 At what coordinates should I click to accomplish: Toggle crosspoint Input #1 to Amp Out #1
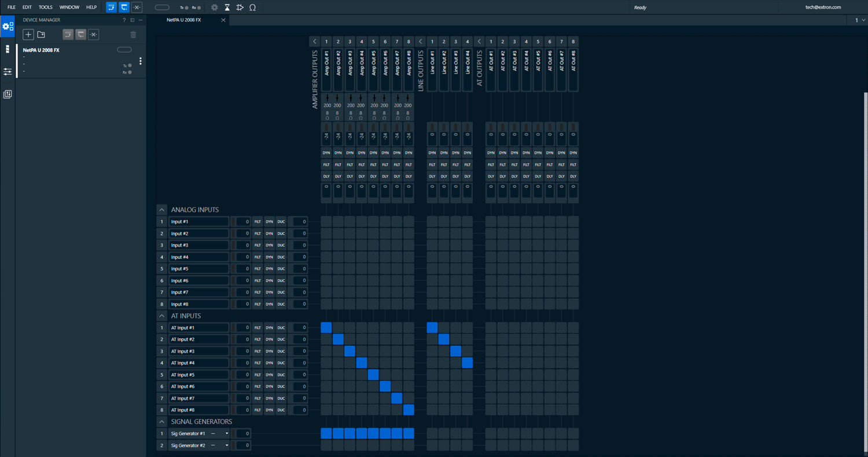coord(326,221)
